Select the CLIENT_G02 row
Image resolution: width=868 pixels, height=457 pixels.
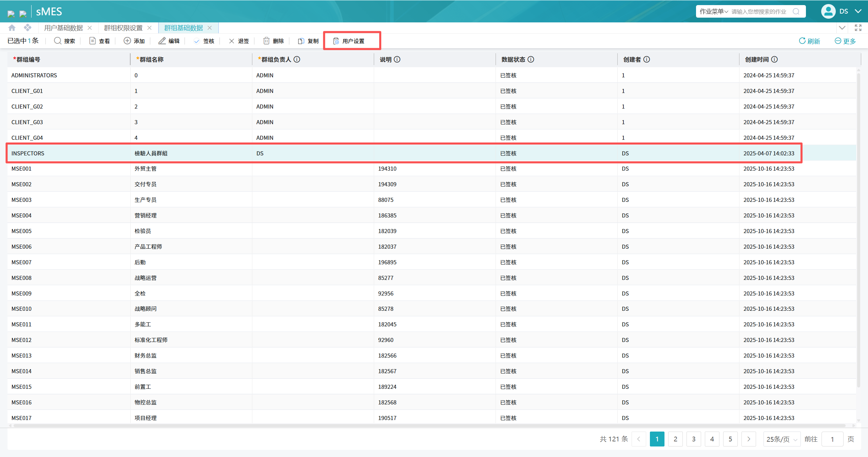coord(432,107)
